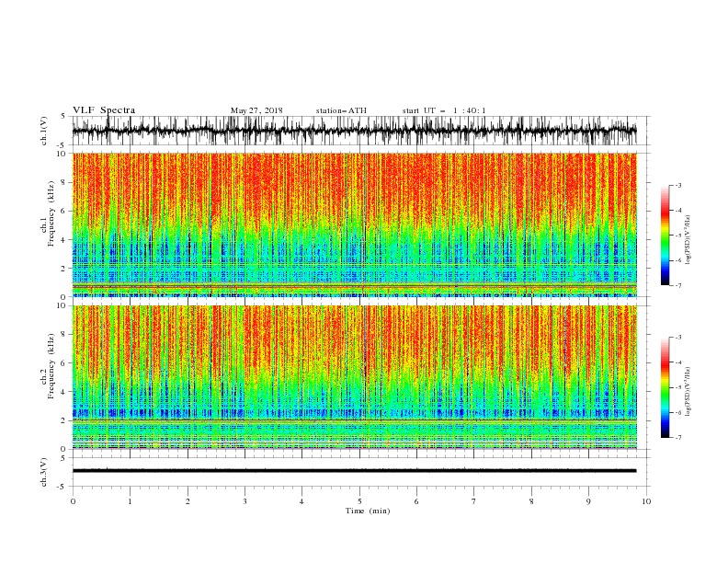Click the "Time (min)" axis title
728x563 pixels.
coord(368,511)
